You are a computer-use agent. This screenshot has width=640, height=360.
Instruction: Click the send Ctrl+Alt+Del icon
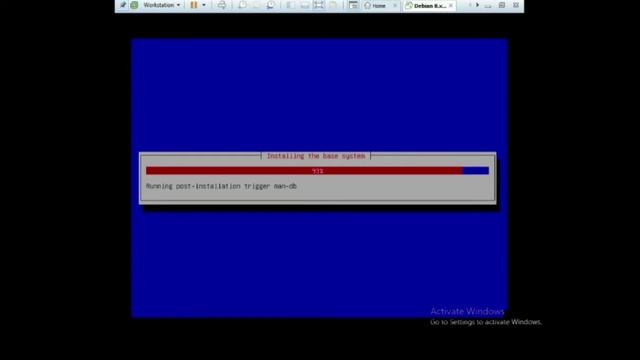tap(222, 5)
